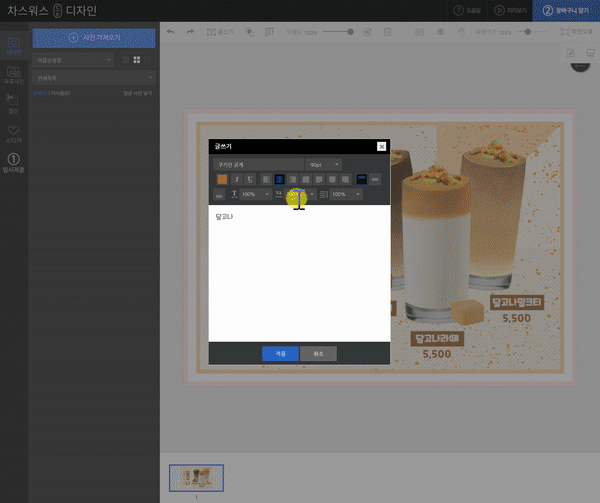Click the 달고나라떼 label on canvas

tap(437, 339)
